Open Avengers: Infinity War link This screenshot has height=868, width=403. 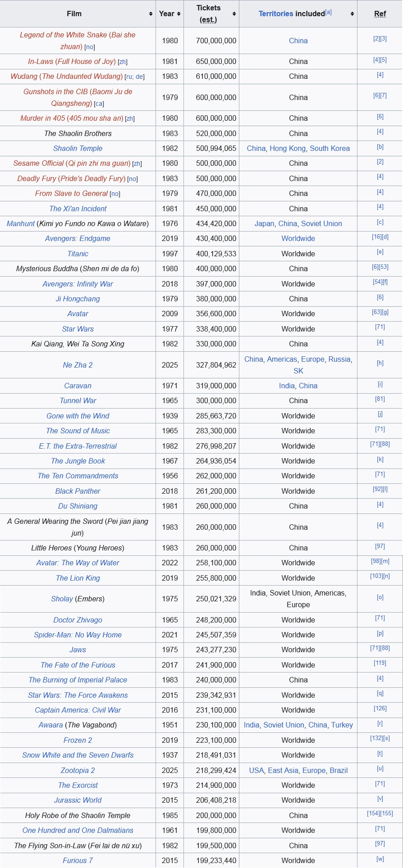78,284
